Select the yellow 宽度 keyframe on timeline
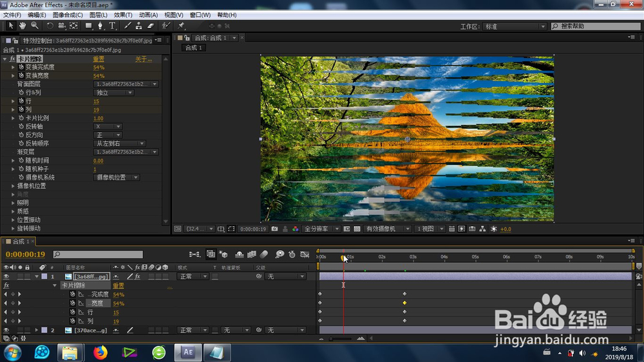 [404, 303]
